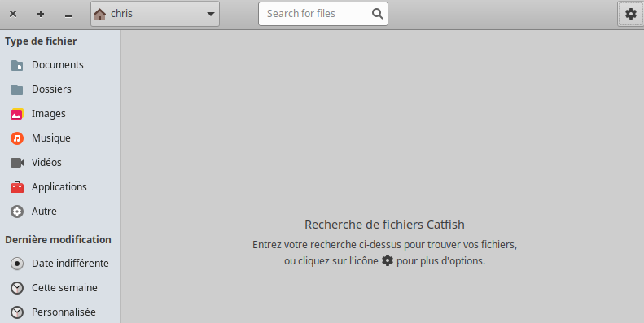This screenshot has width=644, height=323.
Task: Click the plus button in toolbar
Action: click(x=40, y=14)
